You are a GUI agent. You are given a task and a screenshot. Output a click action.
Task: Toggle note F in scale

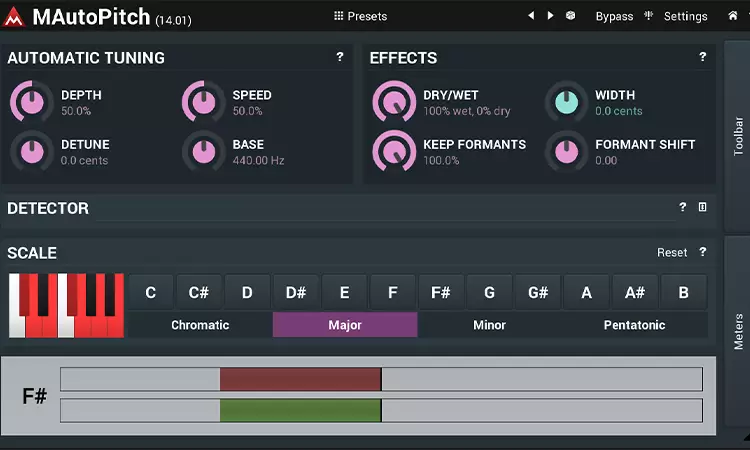(393, 292)
